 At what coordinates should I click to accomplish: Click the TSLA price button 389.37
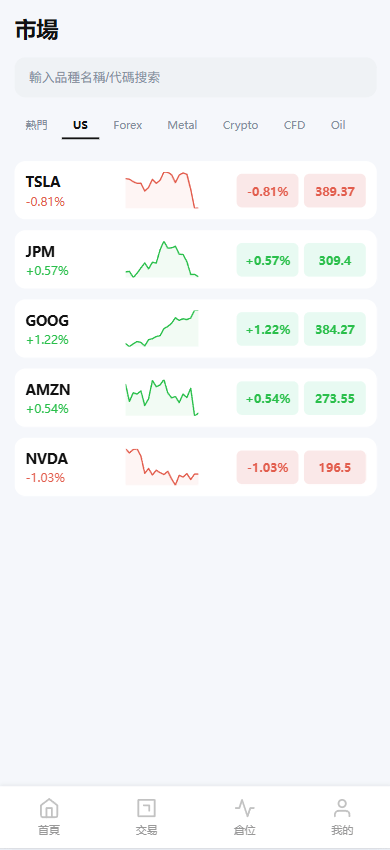(x=335, y=191)
